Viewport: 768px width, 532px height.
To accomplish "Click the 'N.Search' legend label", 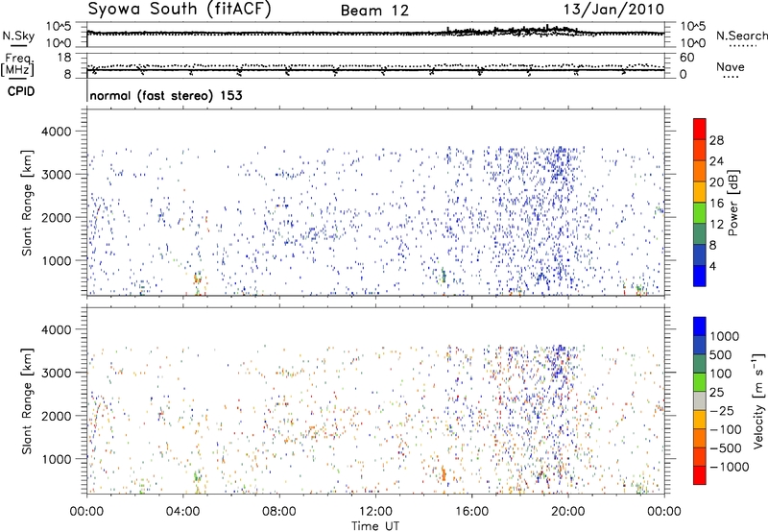I will click(x=742, y=36).
